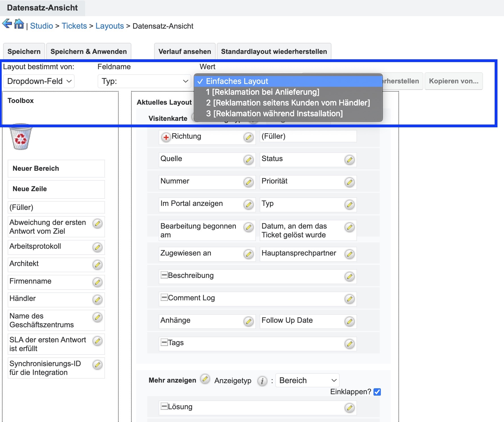The image size is (504, 422).
Task: Collapse Beschreibung field with minus icon
Action: pos(164,275)
